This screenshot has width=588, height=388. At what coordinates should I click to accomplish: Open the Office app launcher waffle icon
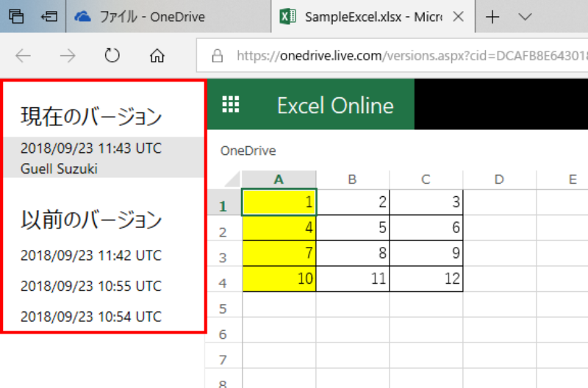tap(230, 105)
